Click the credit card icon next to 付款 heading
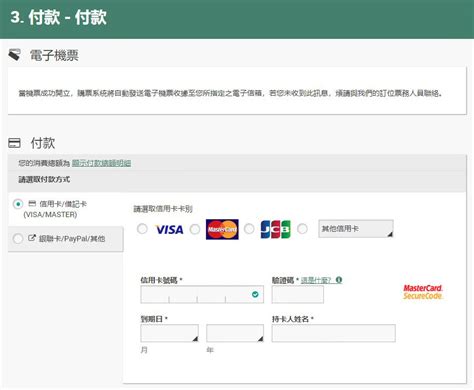Viewport: 474px width, 390px height. pos(14,143)
